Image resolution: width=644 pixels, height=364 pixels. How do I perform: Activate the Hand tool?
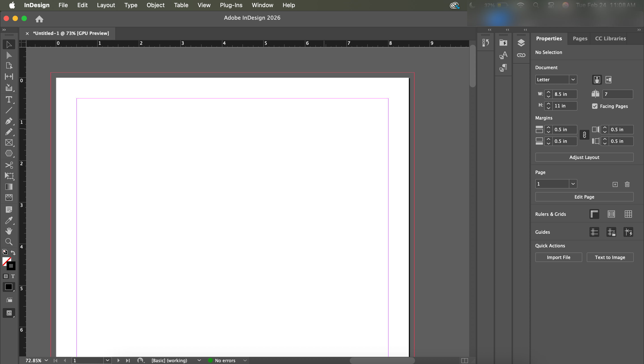point(9,231)
